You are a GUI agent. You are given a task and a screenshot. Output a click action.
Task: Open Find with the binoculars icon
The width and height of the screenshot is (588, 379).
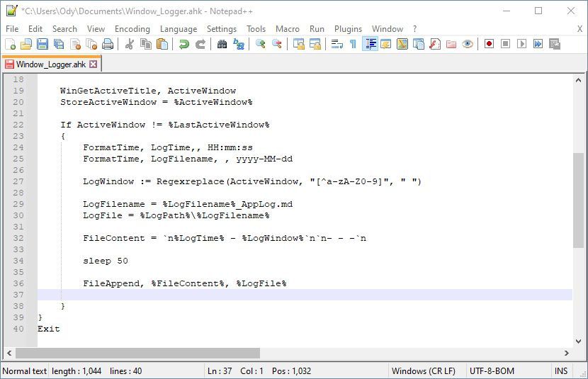(222, 44)
